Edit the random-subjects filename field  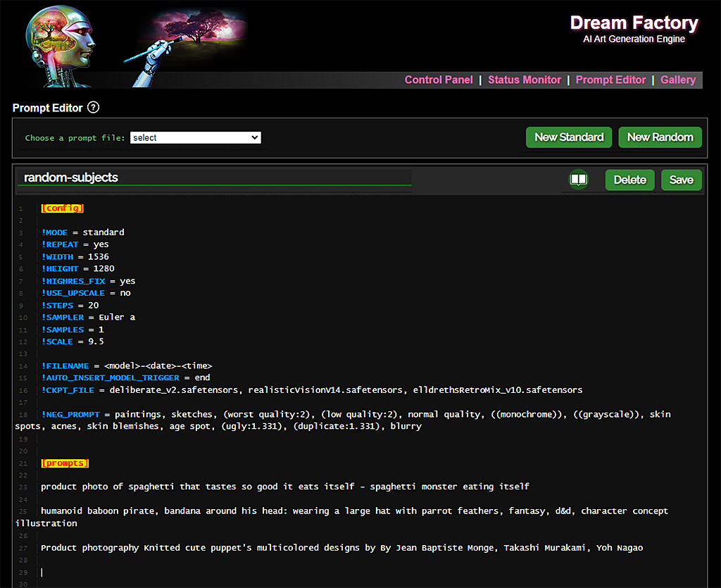tap(214, 177)
